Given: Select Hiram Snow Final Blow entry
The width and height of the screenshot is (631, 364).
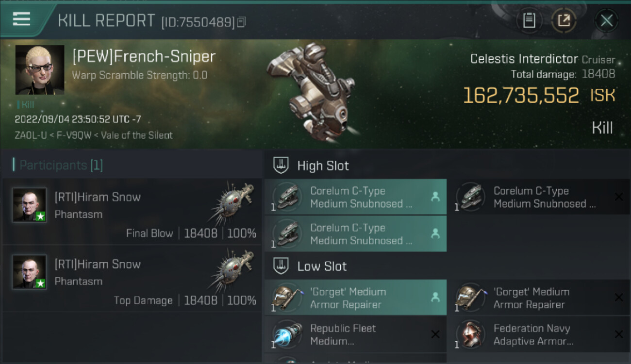Looking at the screenshot, I should point(132,212).
